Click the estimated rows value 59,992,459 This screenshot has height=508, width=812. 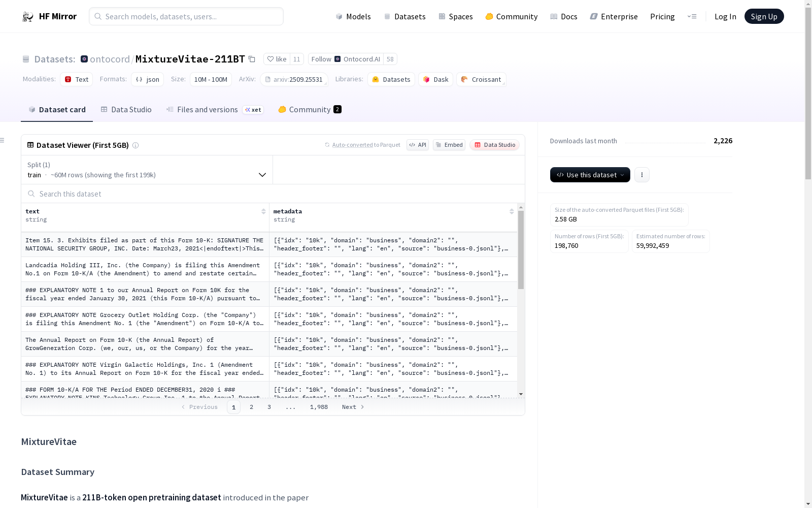653,246
